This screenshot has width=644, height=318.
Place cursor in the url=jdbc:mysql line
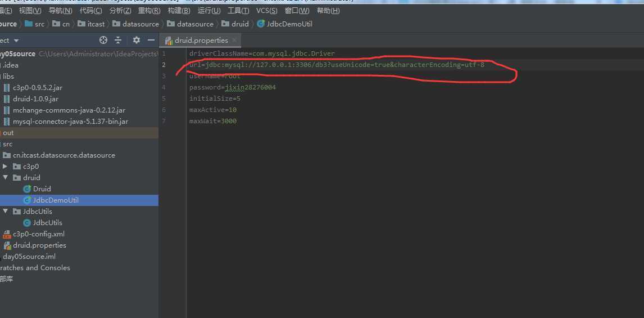point(337,65)
